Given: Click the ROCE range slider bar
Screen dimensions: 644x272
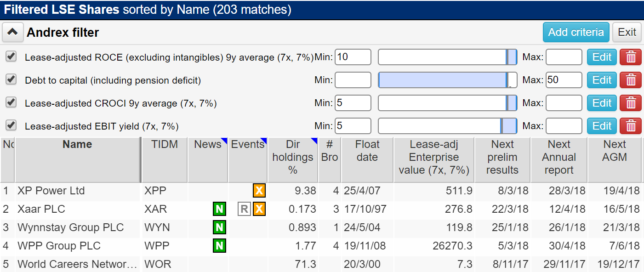Looking at the screenshot, I should (x=447, y=57).
